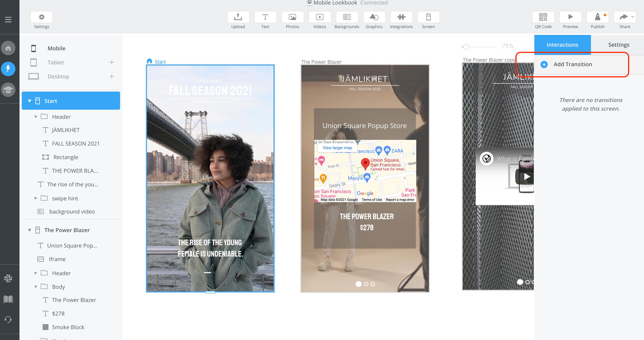Viewport: 644px width, 340px height.
Task: Generate a QR Code
Action: click(x=543, y=17)
